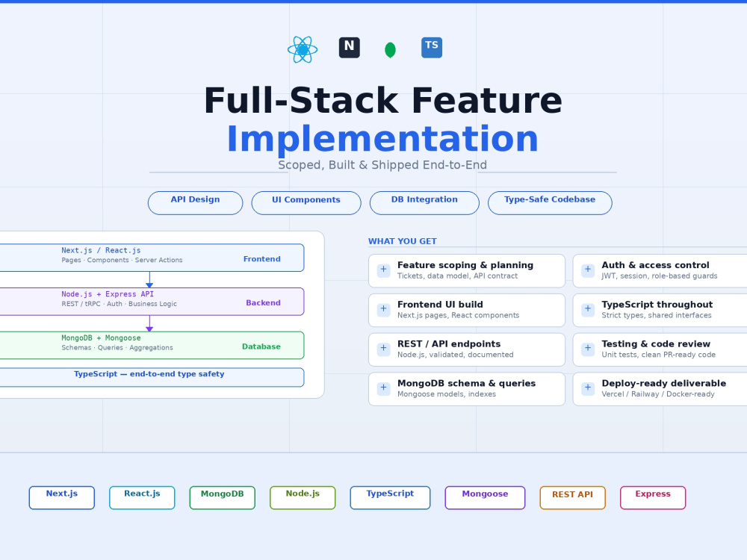747x560 pixels.
Task: Click the Next.js / React.js Frontend layer box
Action: [152, 258]
